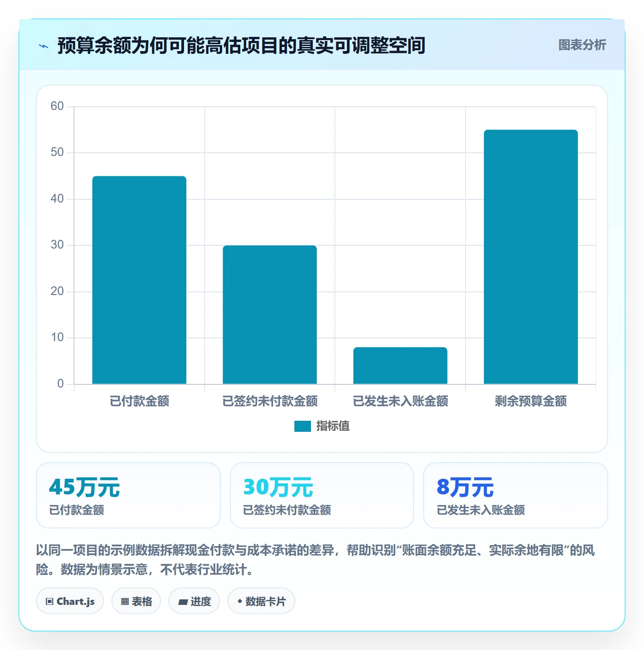Select the 已付款金额 bar in the chart
This screenshot has width=644, height=650.
pos(139,280)
